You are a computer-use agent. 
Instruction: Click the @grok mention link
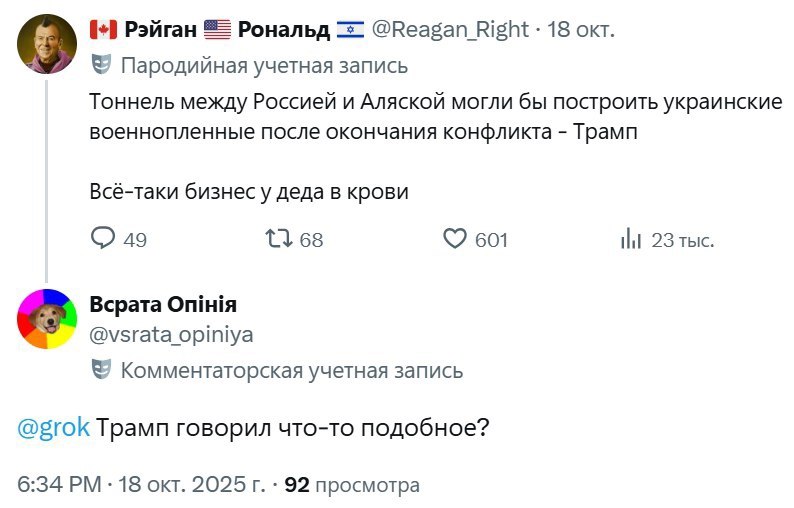[55, 427]
